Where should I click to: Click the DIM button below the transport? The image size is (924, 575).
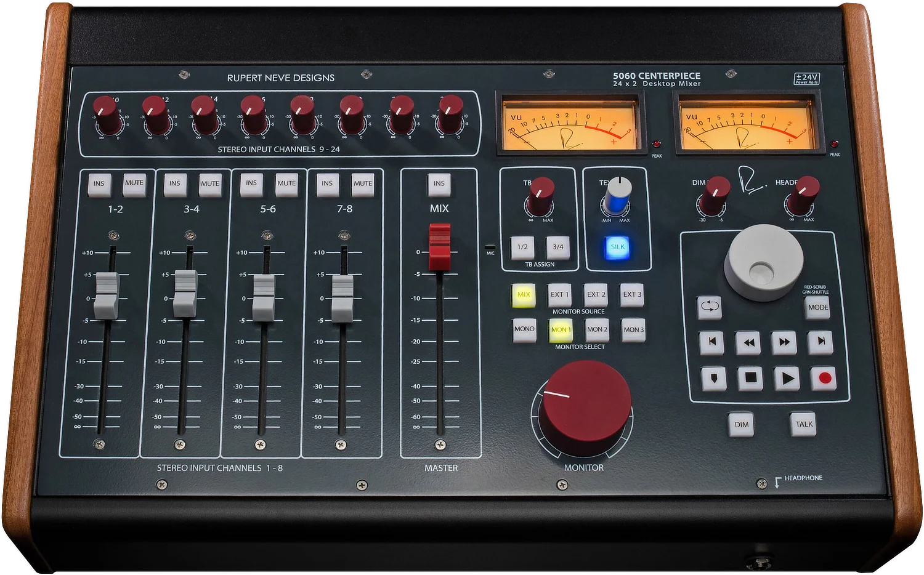pos(742,425)
